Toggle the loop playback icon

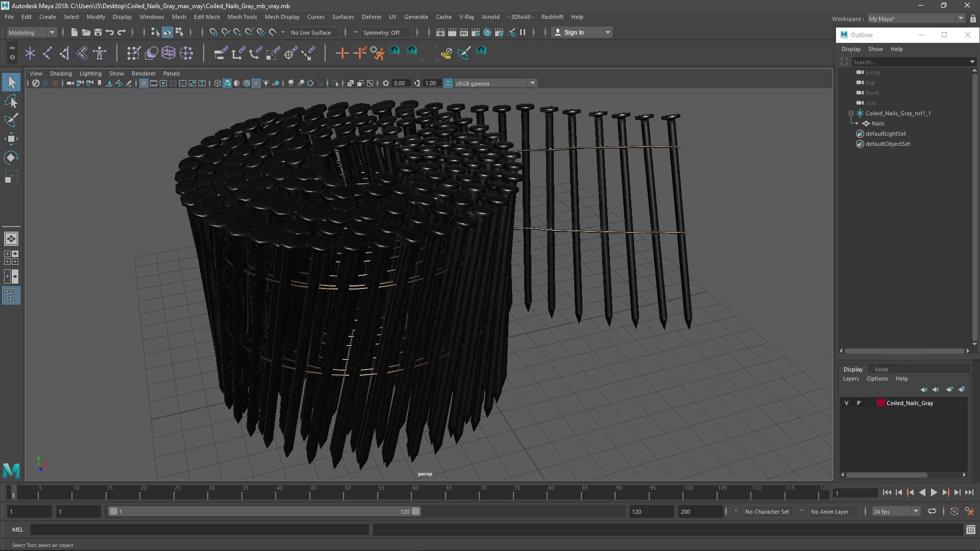point(932,511)
